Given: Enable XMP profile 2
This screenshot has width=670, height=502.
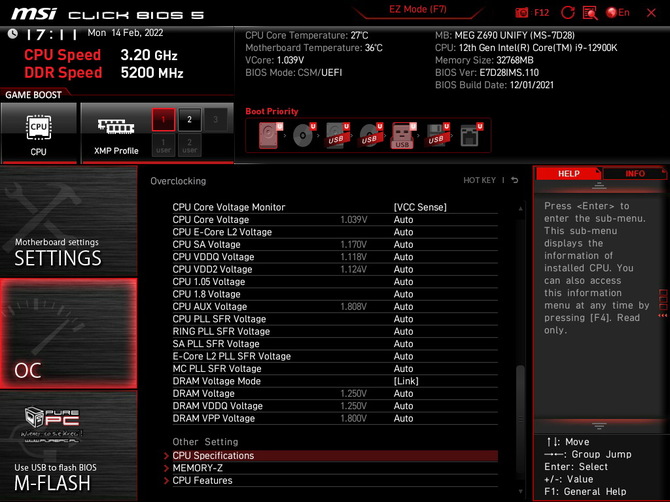Looking at the screenshot, I should click(189, 120).
